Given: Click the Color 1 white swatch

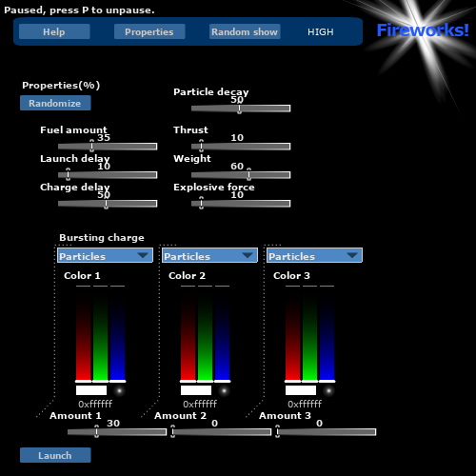Looking at the screenshot, I should coord(91,390).
